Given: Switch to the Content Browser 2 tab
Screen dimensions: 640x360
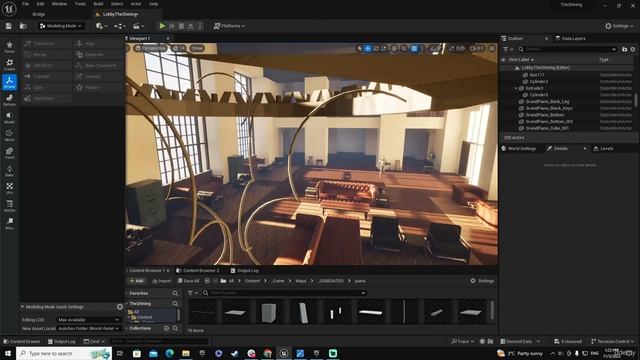Looking at the screenshot, I should point(198,271).
